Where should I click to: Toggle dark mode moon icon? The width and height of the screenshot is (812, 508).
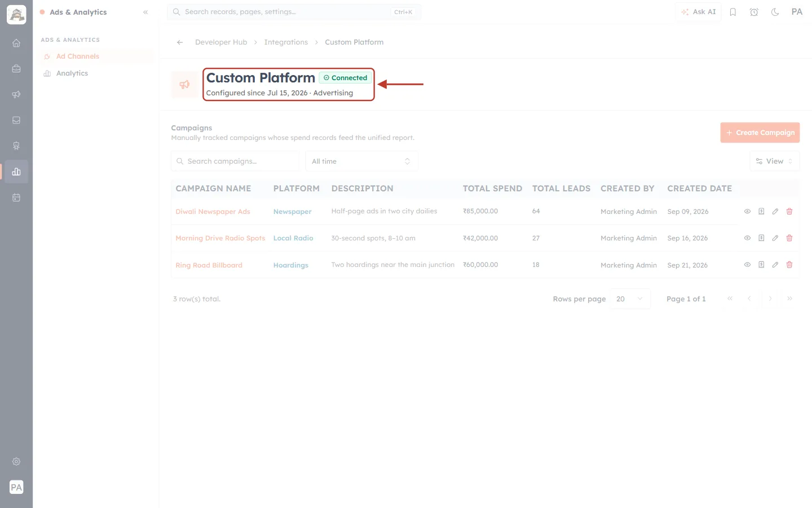(x=775, y=12)
